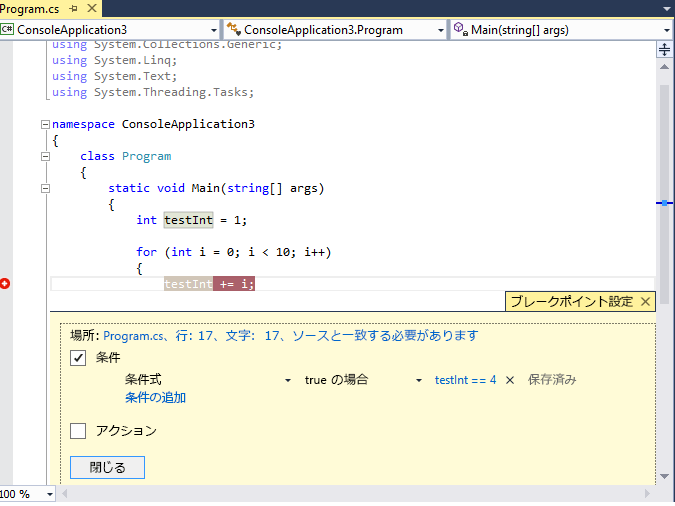Open the ConsoleApplication3 project dropdown
675x506 pixels.
pos(109,30)
